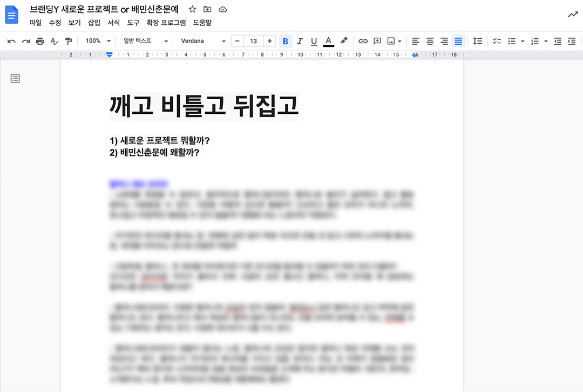Image resolution: width=583 pixels, height=392 pixels.
Task: Toggle underline formatting
Action: 314,41
